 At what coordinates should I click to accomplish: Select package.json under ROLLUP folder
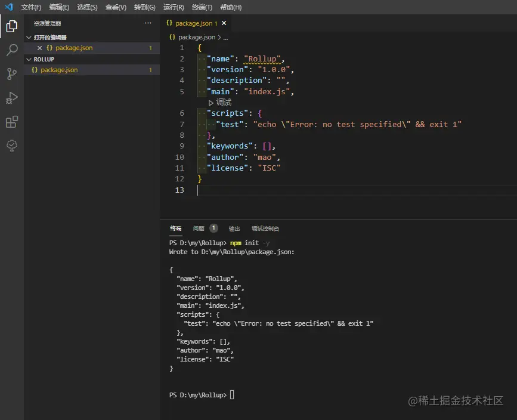click(x=59, y=70)
